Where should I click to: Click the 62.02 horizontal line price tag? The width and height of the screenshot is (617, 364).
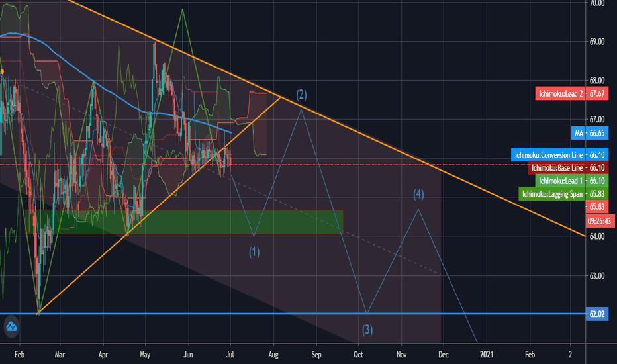(x=597, y=314)
